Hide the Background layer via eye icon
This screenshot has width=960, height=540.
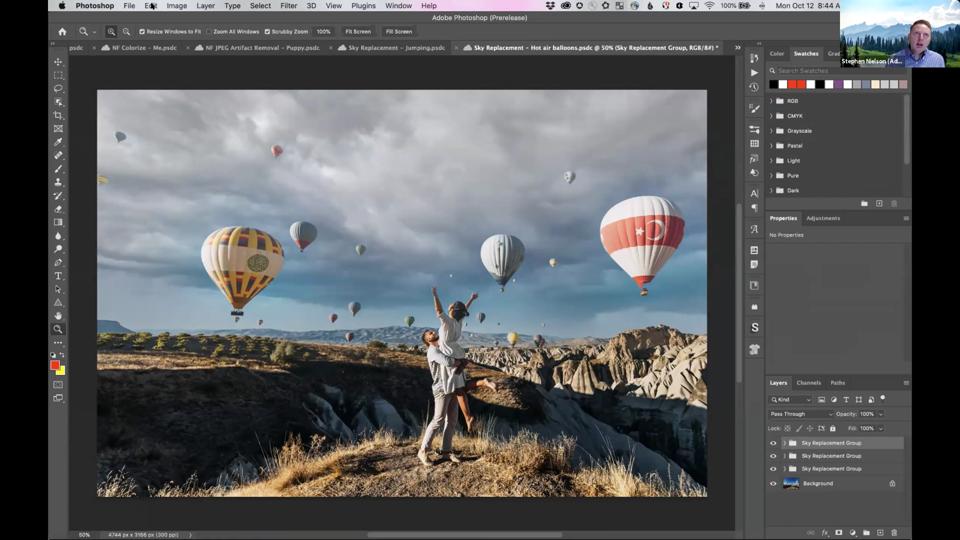(773, 483)
